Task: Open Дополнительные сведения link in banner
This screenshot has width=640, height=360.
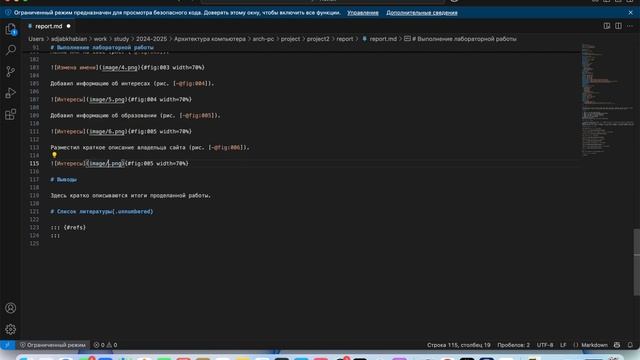Action: point(422,13)
